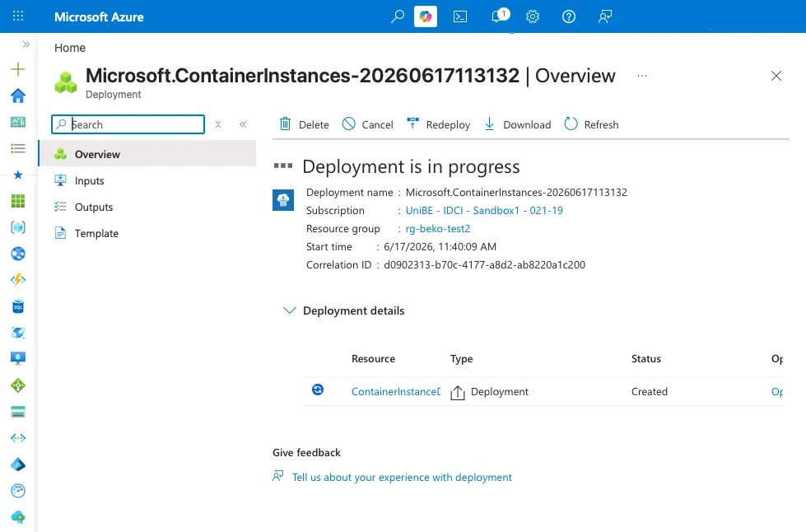This screenshot has height=532, width=806.
Task: Click the Resource column header
Action: pyautogui.click(x=373, y=359)
